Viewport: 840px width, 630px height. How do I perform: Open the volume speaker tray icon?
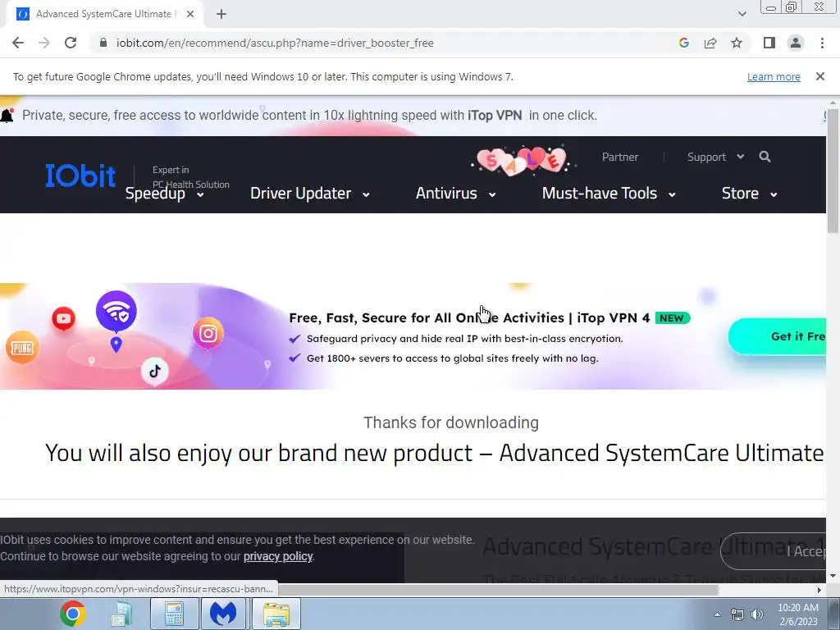pyautogui.click(x=756, y=614)
